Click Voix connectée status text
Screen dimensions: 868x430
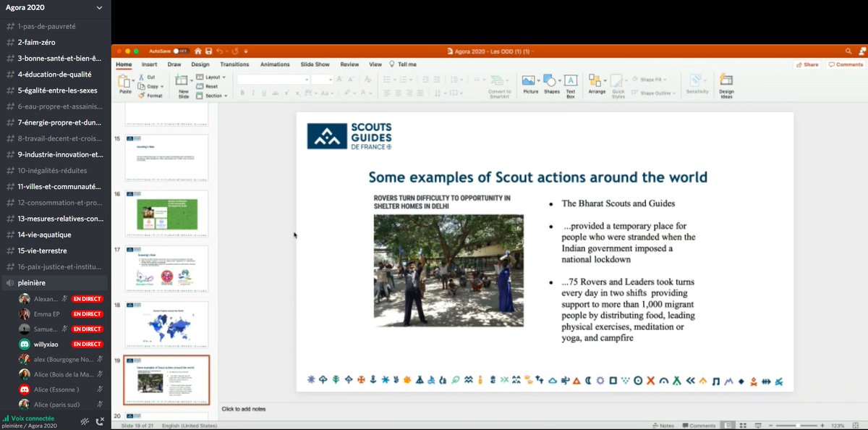[33, 418]
